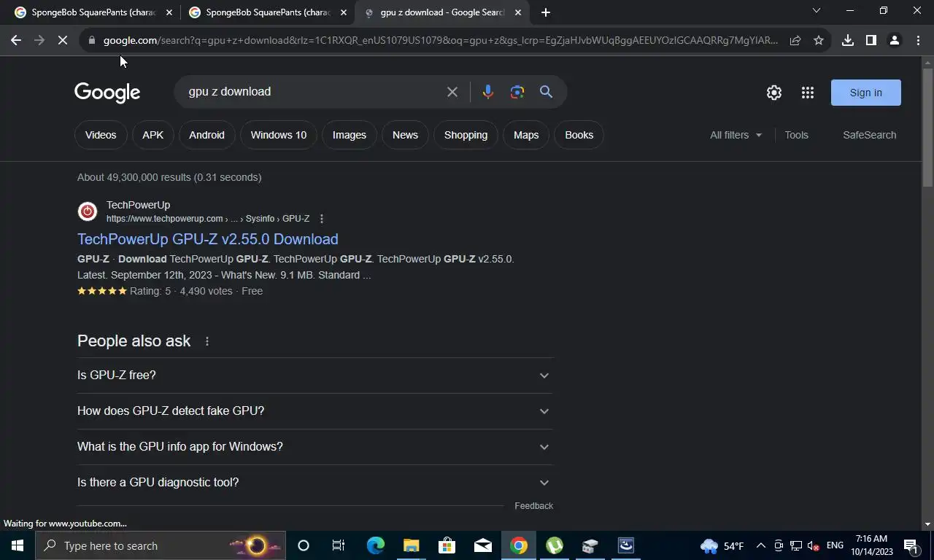934x560 pixels.
Task: Open the SafeSearch setting
Action: [x=869, y=135]
